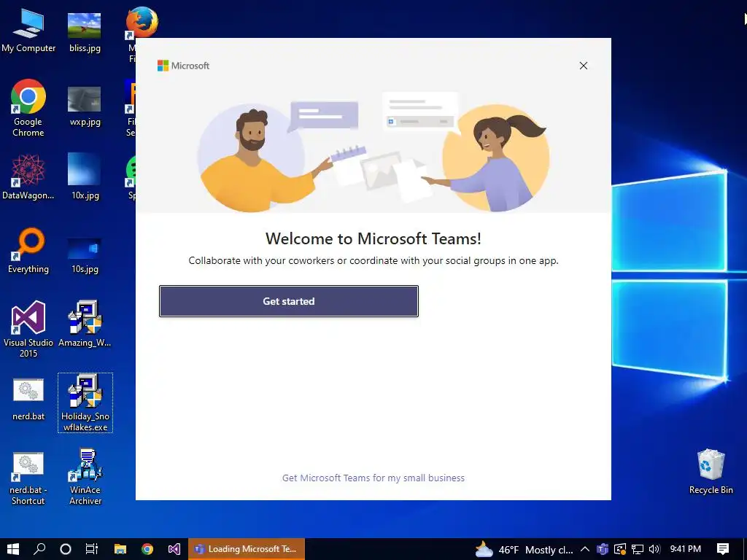Click Teams icon in system tray
Image resolution: width=747 pixels, height=560 pixels.
(x=603, y=550)
